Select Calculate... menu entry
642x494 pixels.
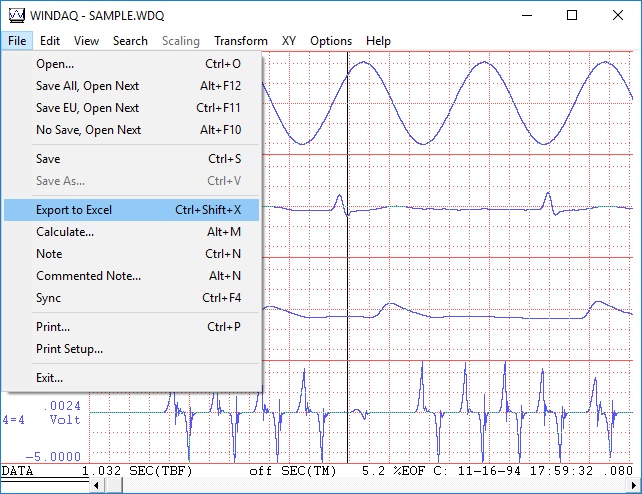click(x=131, y=232)
